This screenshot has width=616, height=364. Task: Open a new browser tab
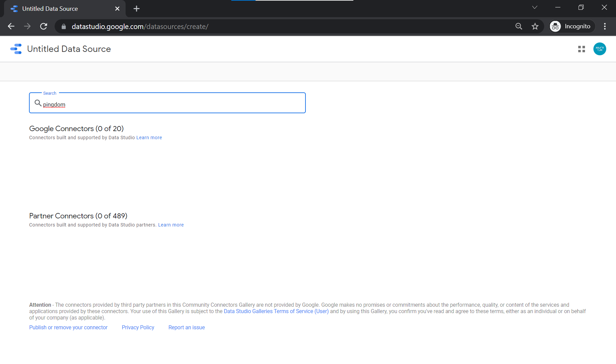(x=136, y=9)
